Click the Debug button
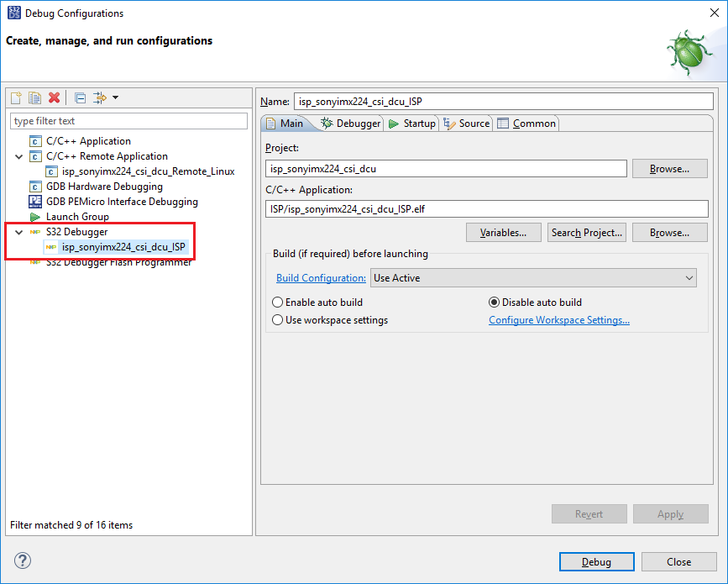 [597, 561]
